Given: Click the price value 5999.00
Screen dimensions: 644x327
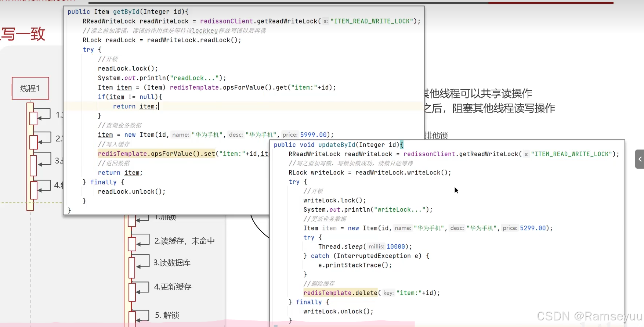Looking at the screenshot, I should [x=313, y=135].
